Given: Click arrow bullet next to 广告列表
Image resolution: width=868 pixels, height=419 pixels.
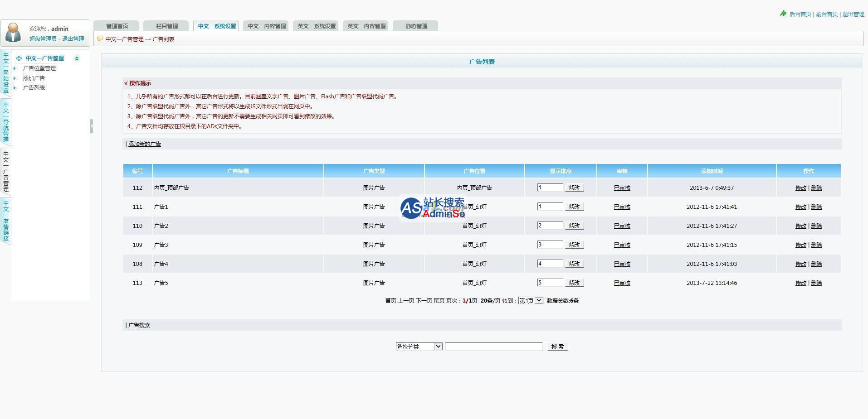Looking at the screenshot, I should pos(15,88).
